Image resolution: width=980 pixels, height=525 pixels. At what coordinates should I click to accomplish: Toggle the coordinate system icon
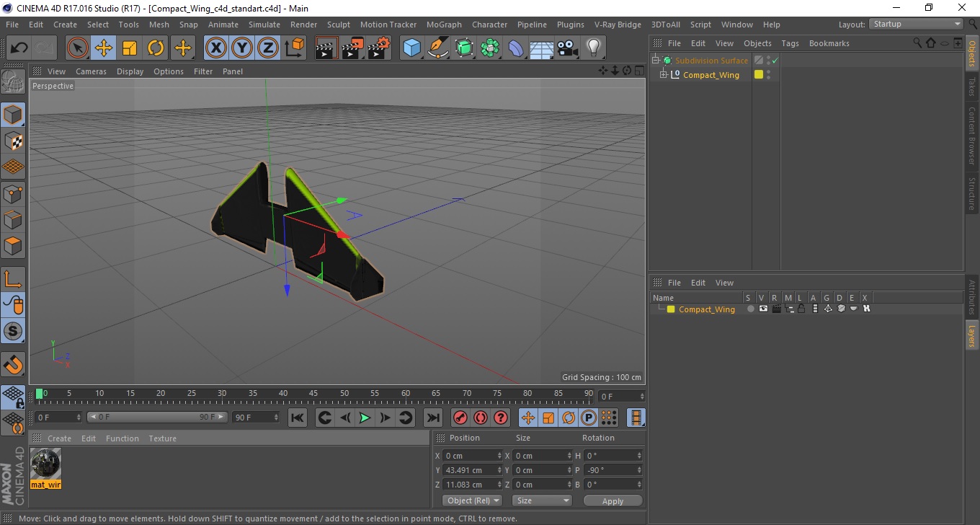tap(294, 48)
